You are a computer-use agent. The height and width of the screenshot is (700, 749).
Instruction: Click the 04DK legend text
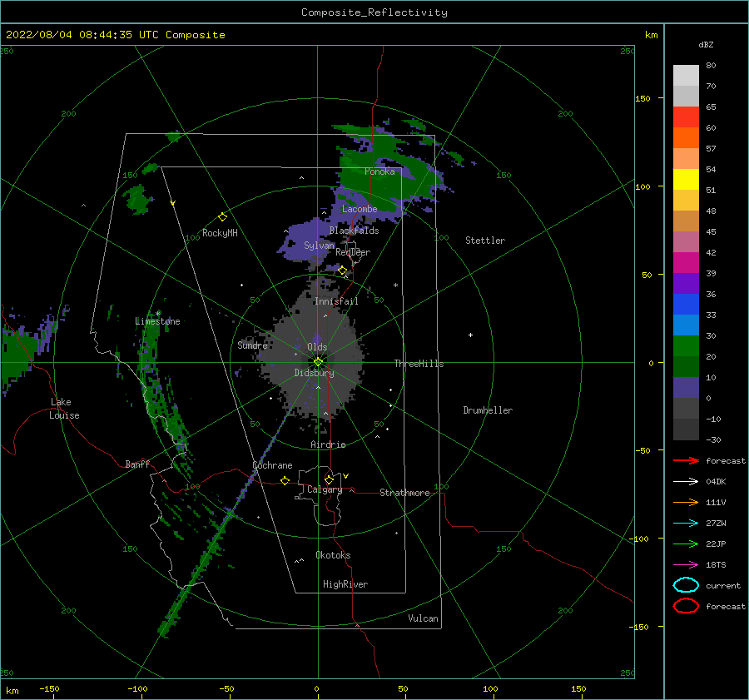click(x=716, y=481)
